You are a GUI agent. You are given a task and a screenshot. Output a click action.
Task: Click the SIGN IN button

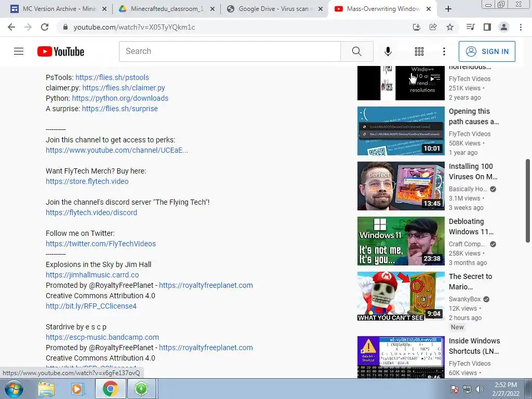point(487,51)
